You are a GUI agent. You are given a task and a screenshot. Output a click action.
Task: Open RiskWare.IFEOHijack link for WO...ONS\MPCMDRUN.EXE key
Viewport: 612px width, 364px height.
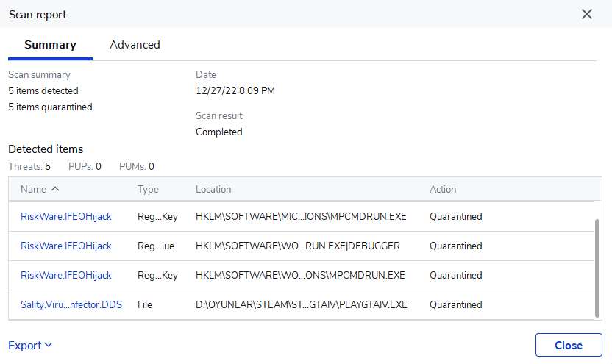click(66, 275)
